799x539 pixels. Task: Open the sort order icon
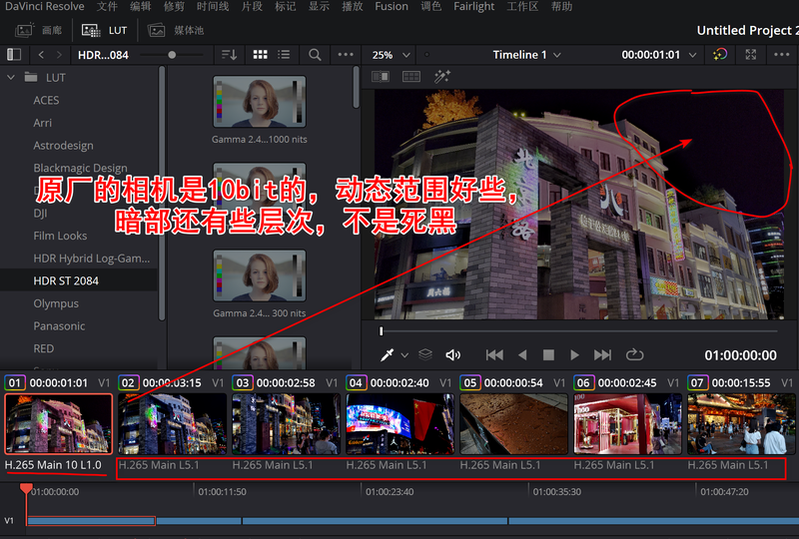229,55
